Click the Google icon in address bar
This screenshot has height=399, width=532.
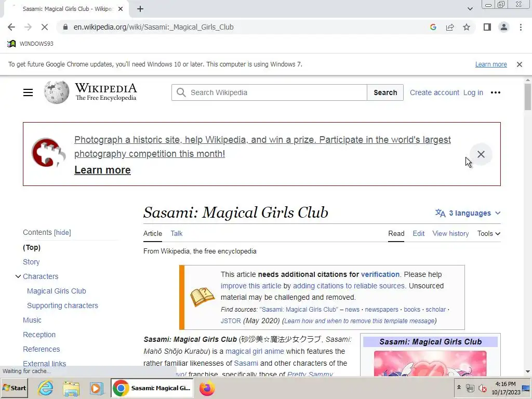coord(433,27)
